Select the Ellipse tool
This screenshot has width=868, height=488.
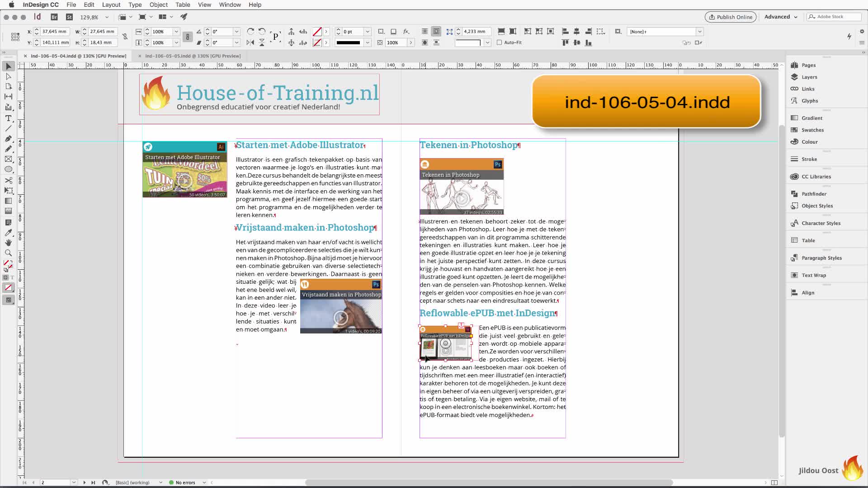[8, 169]
